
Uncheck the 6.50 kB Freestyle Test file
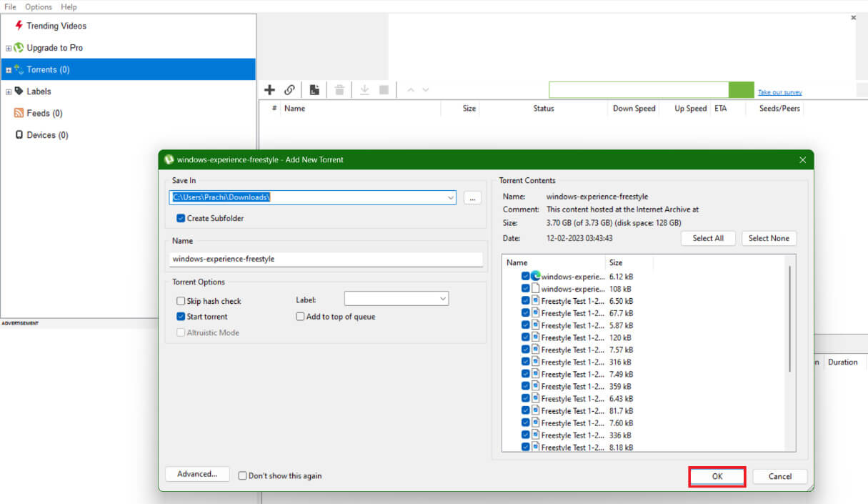[x=526, y=301]
